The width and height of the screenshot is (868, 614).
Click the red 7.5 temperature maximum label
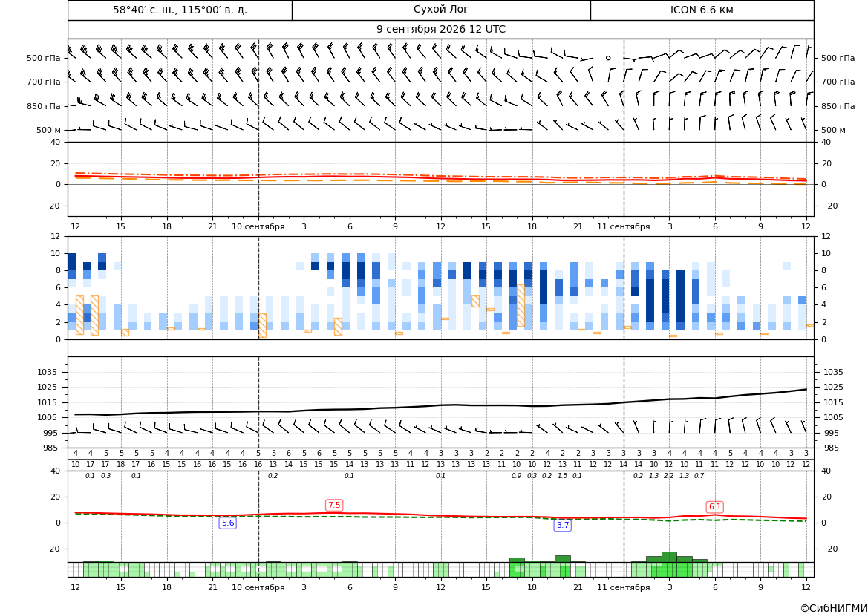click(334, 505)
